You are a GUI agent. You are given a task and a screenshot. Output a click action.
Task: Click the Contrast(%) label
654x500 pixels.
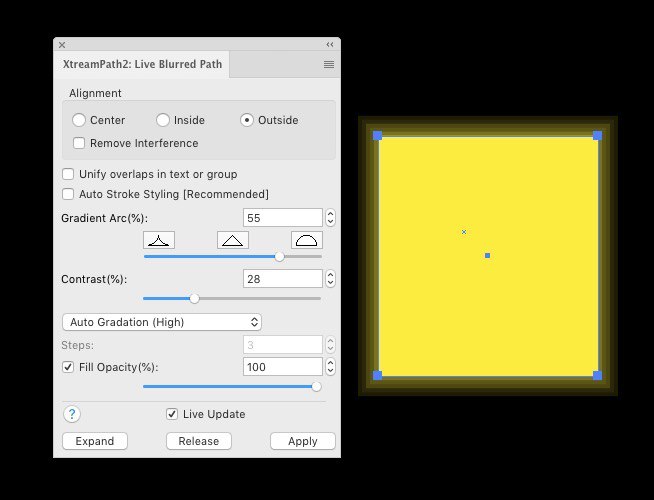click(94, 279)
